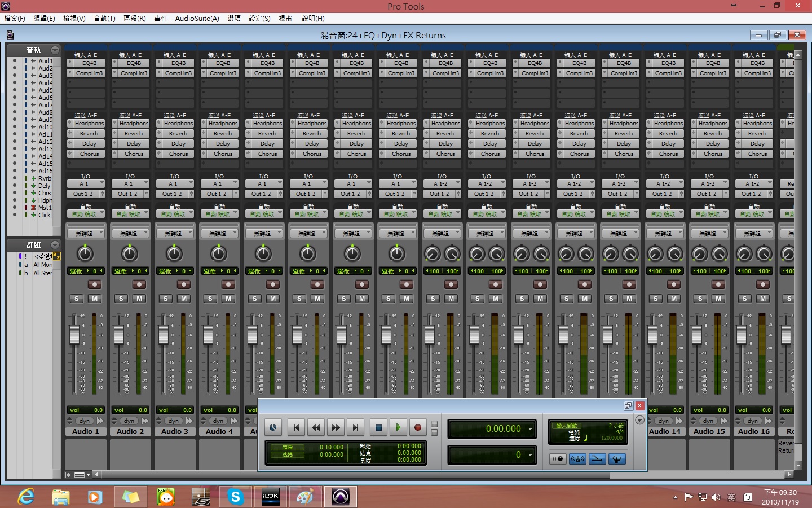This screenshot has width=812, height=508.
Task: Toggle the MIDI Merge arrow button
Action: 597,459
